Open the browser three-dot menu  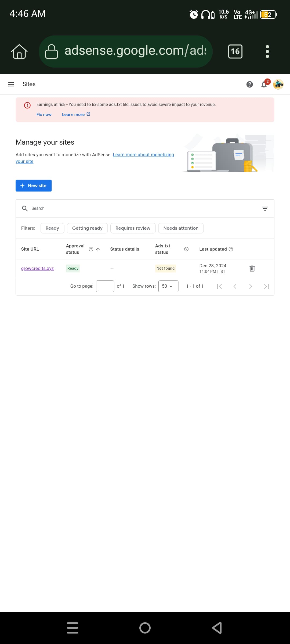(x=267, y=52)
